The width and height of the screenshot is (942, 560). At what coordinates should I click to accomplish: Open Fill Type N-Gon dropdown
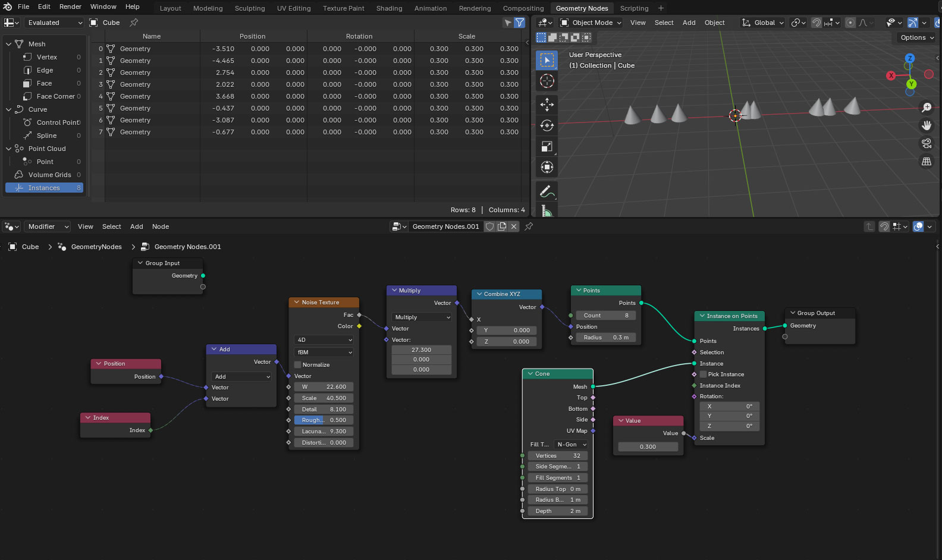point(571,445)
